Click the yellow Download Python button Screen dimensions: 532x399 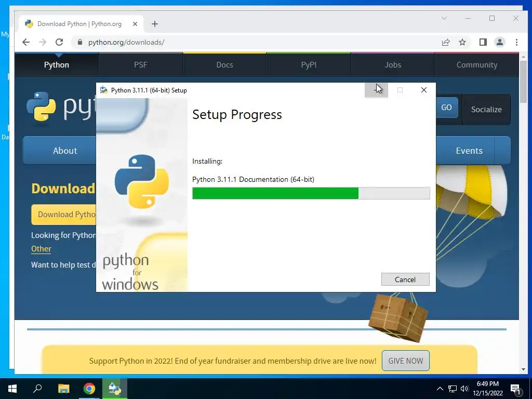pyautogui.click(x=64, y=215)
